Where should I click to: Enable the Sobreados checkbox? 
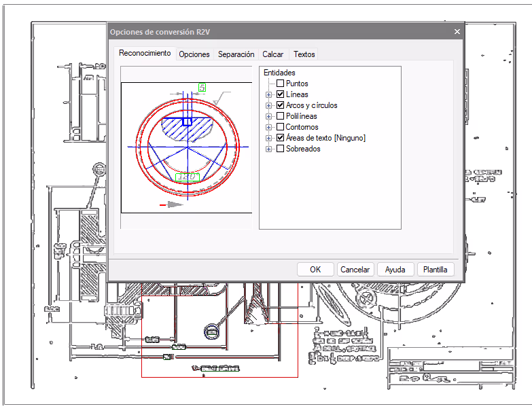280,149
